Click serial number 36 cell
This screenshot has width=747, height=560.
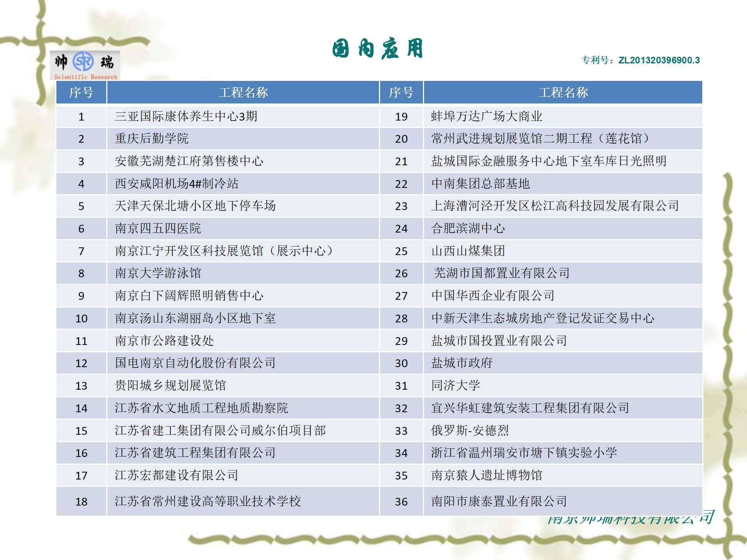coord(401,502)
